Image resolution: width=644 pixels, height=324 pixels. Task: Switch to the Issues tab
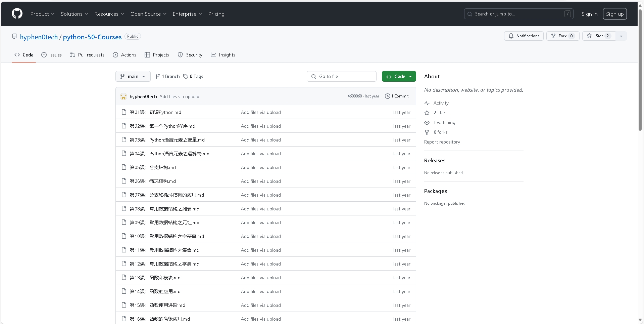pyautogui.click(x=51, y=55)
